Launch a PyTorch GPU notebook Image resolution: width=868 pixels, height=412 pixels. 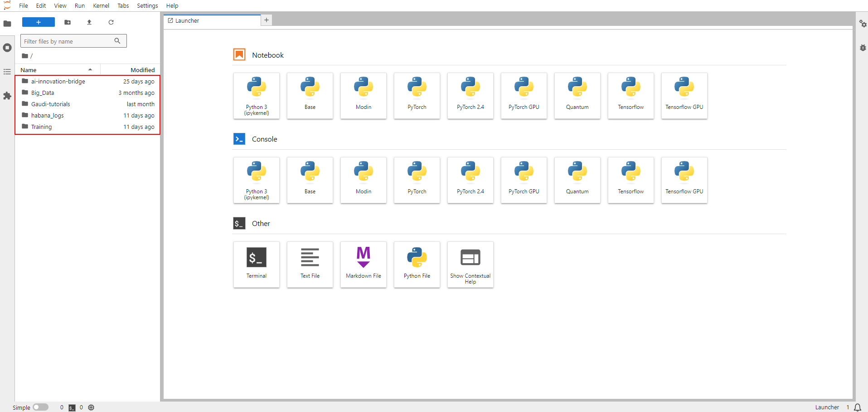(524, 96)
